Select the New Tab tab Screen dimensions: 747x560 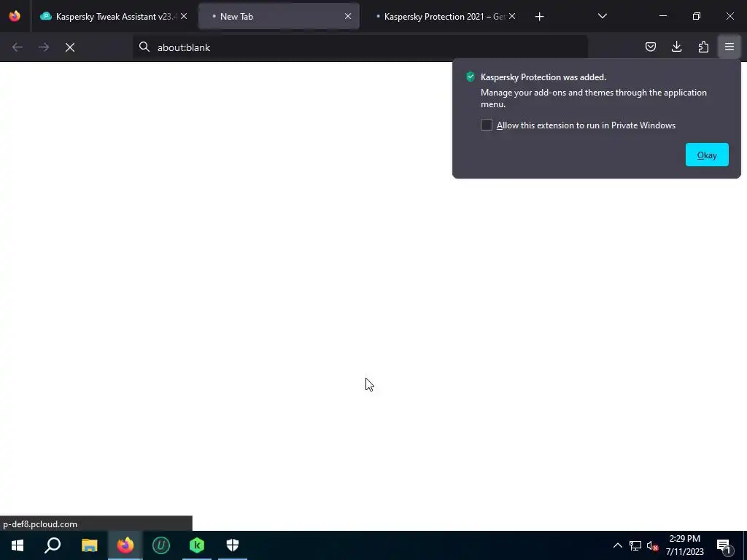pyautogui.click(x=279, y=16)
